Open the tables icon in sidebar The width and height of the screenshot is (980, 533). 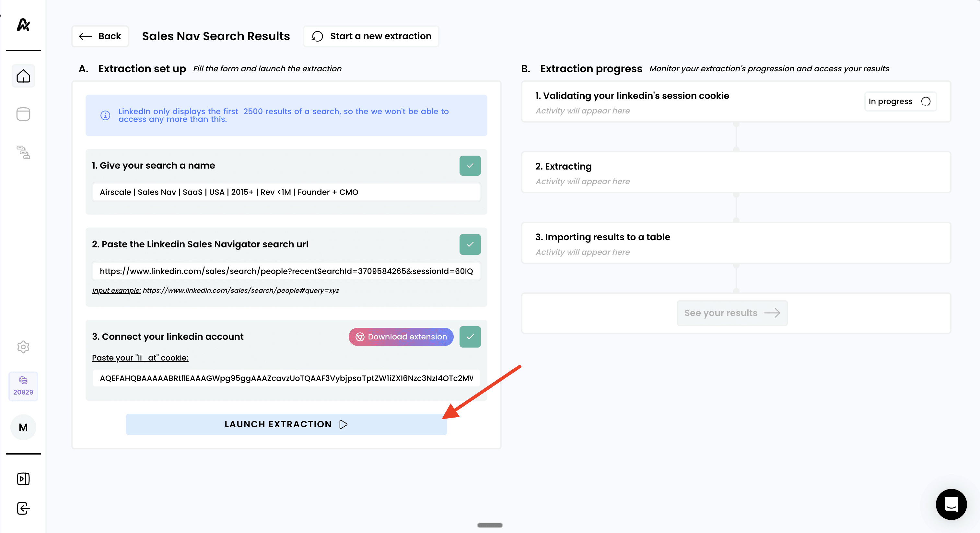click(23, 114)
